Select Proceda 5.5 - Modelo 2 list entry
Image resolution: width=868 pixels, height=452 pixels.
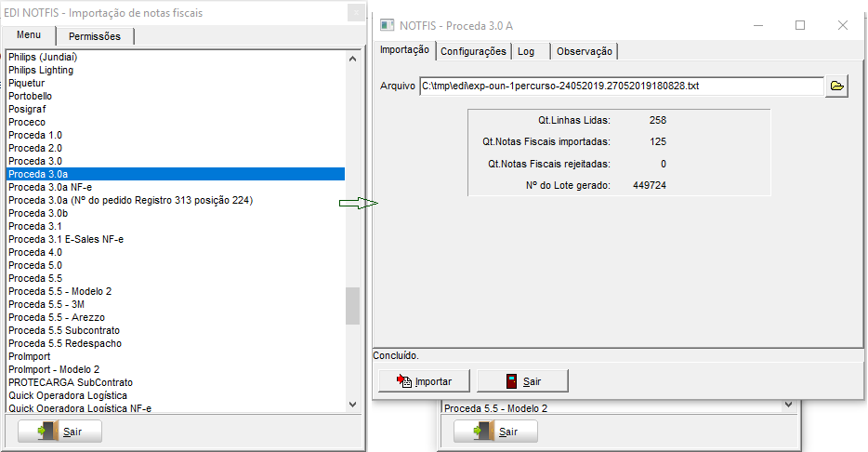pos(176,291)
